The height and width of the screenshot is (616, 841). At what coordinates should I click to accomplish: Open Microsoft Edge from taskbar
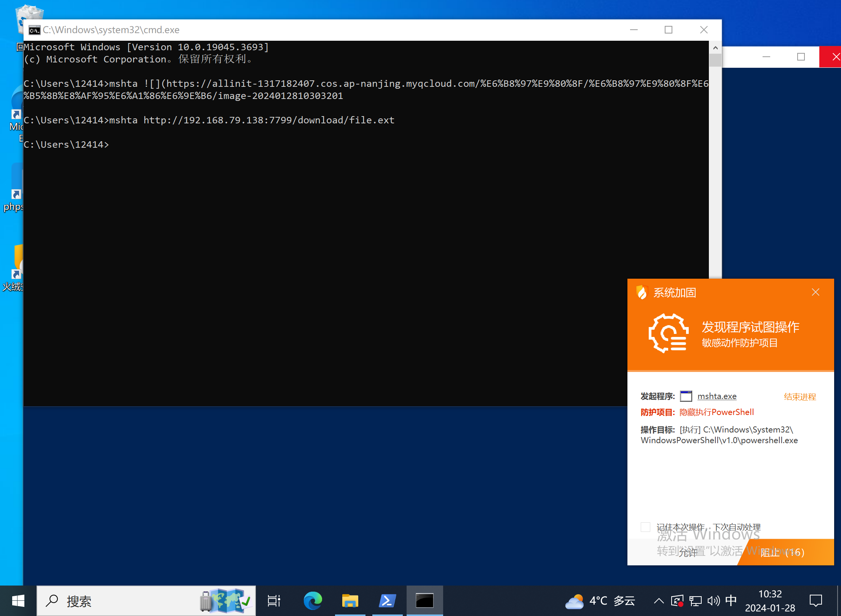[x=313, y=601]
